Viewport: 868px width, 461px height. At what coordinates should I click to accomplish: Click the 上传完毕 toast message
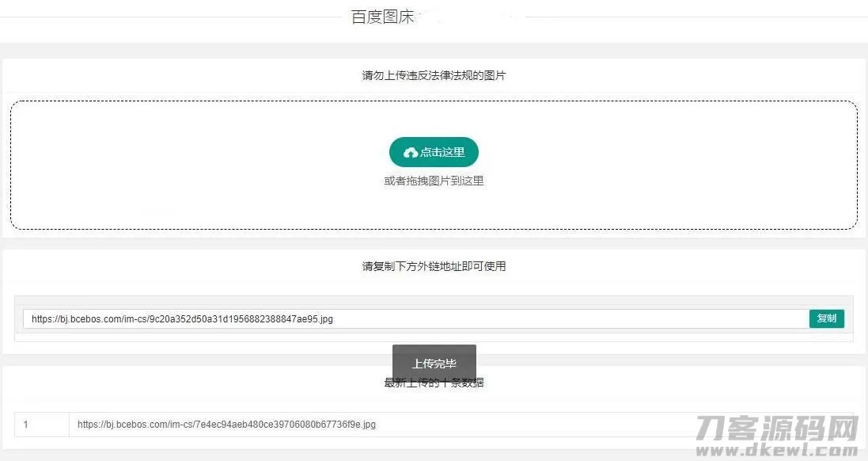[x=434, y=364]
